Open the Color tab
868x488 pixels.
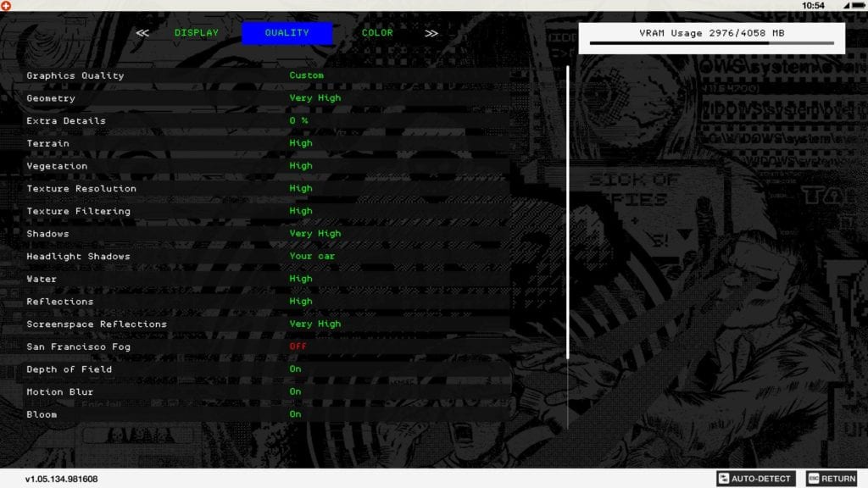click(x=377, y=33)
